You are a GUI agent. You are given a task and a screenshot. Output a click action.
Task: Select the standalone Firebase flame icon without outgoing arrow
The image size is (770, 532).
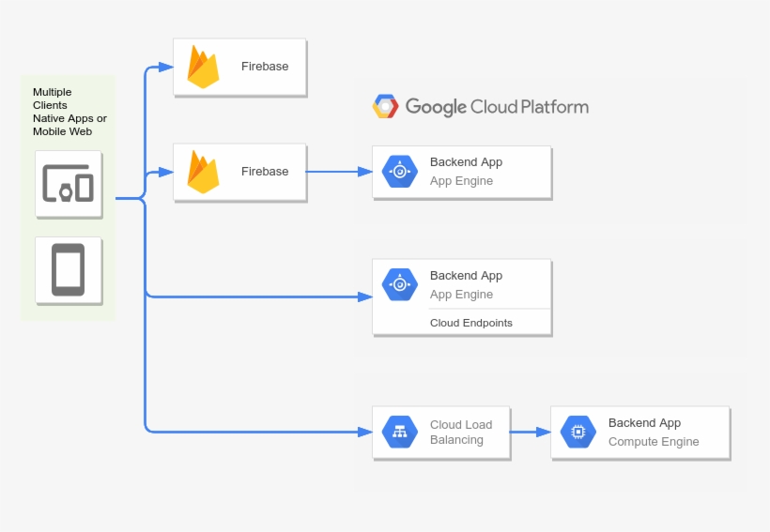(203, 67)
